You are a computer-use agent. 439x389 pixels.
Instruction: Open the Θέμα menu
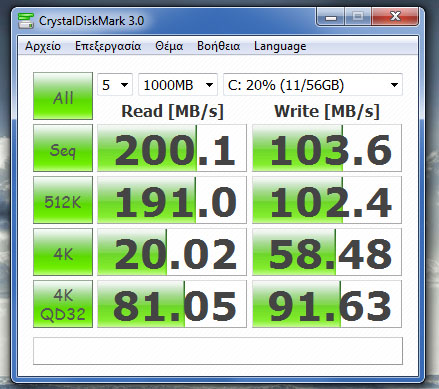tap(169, 46)
